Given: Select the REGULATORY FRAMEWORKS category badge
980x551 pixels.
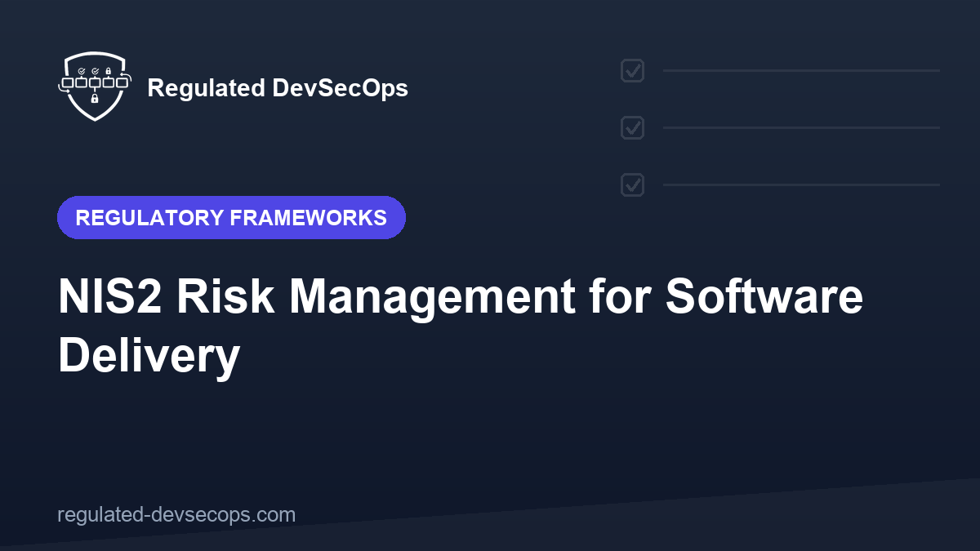Looking at the screenshot, I should tap(231, 218).
